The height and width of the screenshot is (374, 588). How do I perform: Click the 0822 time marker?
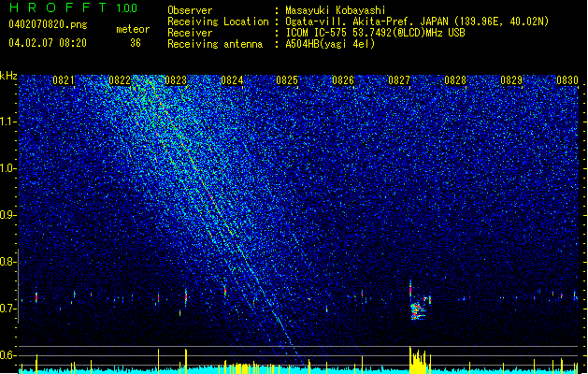[120, 80]
